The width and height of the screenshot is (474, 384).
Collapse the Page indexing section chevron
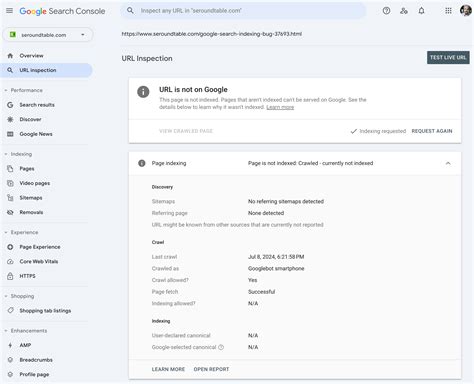[448, 163]
